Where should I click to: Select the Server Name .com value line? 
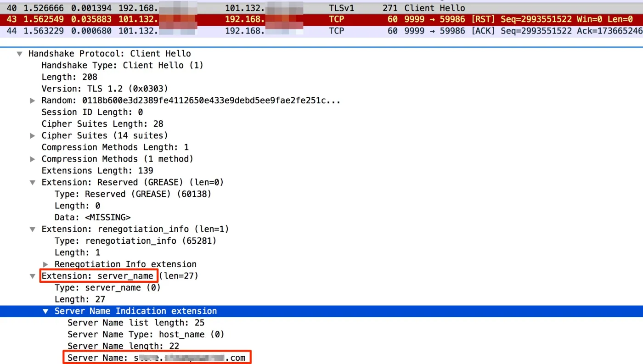pos(156,358)
